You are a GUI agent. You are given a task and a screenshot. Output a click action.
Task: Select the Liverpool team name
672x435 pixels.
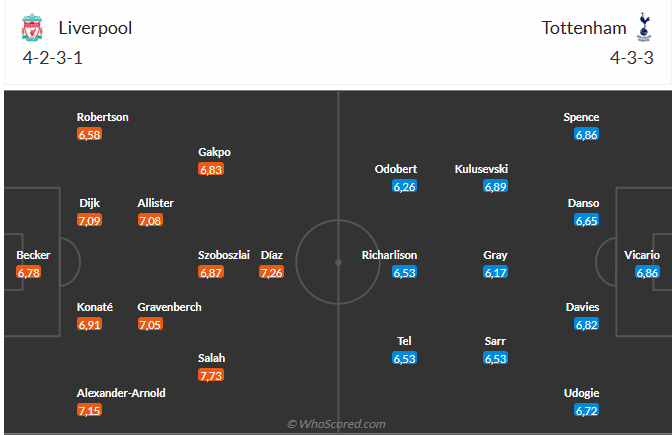[x=96, y=28]
